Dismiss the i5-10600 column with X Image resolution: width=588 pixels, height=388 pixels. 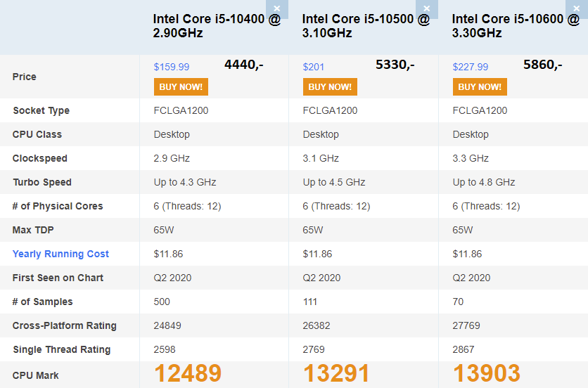click(576, 8)
